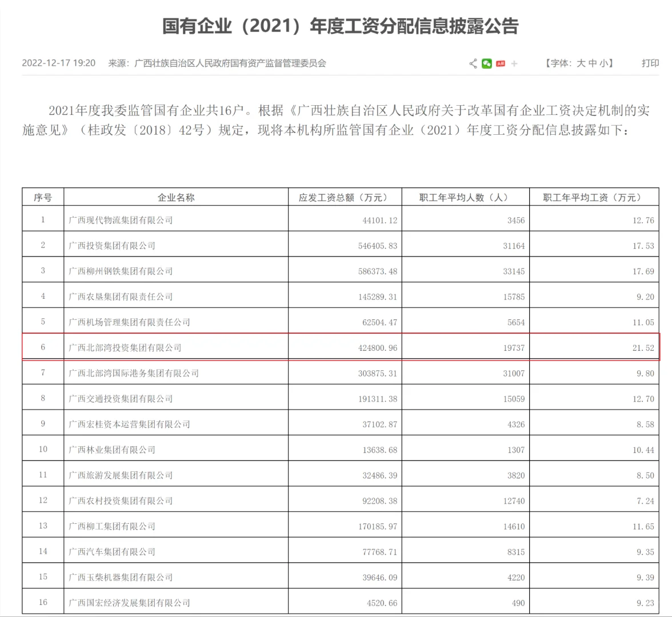Screen dimensions: 672x617
Task: Click the wage total value 424800.96
Action: click(x=378, y=348)
